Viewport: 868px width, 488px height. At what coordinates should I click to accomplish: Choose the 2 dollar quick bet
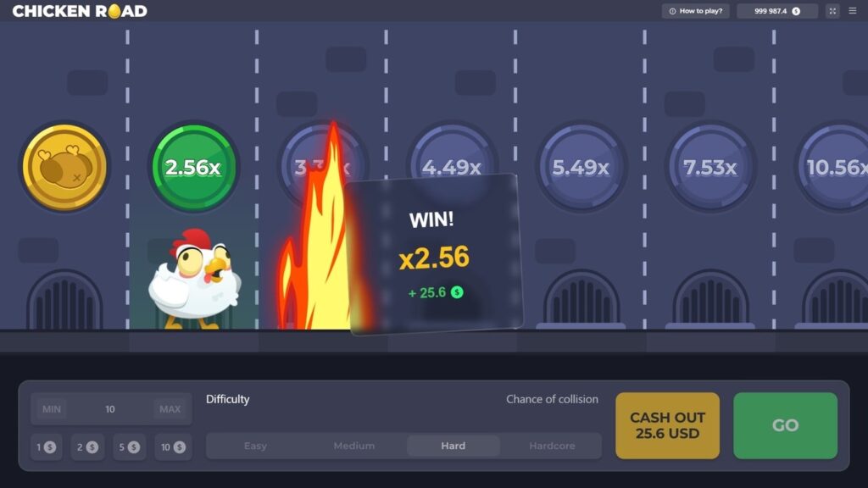pyautogui.click(x=87, y=446)
